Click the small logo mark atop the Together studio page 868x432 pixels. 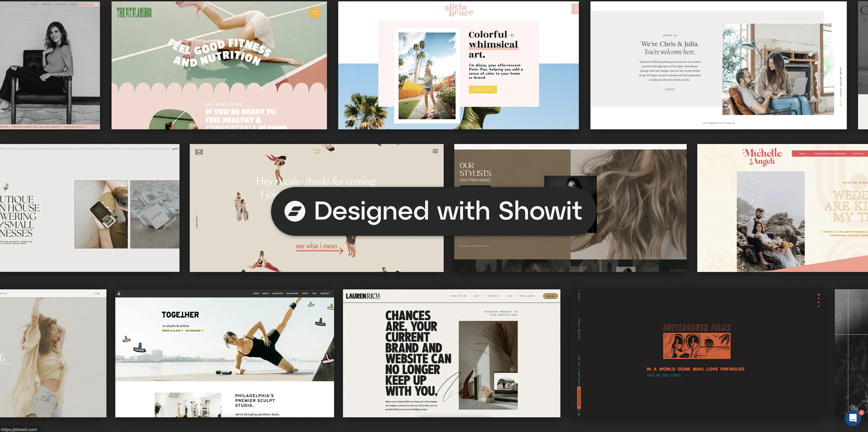pos(119,293)
